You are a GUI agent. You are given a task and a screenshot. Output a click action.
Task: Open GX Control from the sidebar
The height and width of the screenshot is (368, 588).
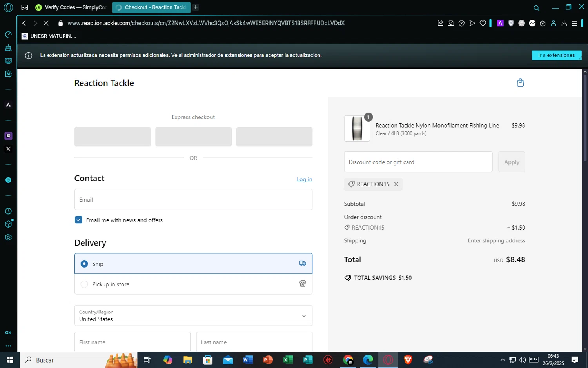point(8,35)
